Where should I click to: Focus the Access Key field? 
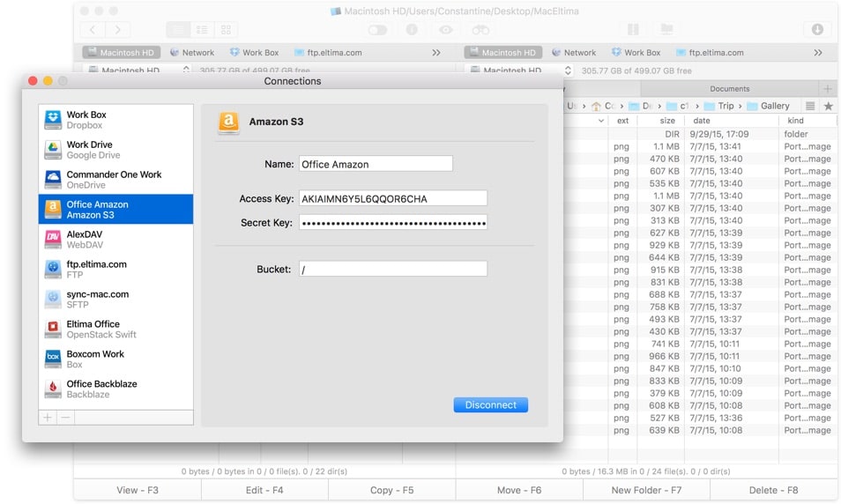tap(393, 198)
